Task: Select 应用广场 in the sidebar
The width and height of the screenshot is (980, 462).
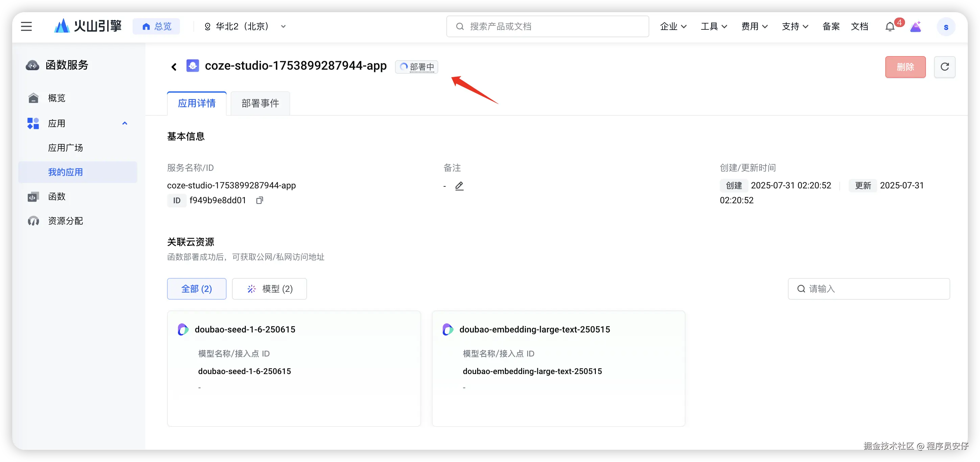Action: [66, 148]
